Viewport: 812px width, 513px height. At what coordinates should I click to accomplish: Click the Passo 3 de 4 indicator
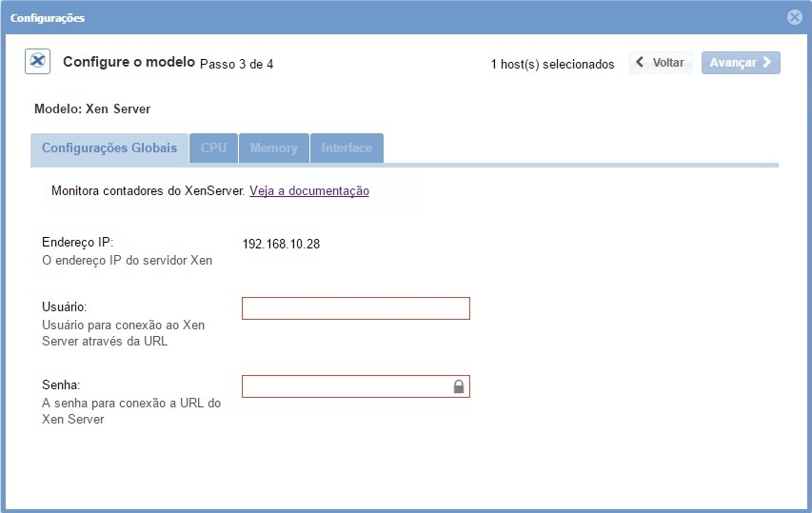236,65
